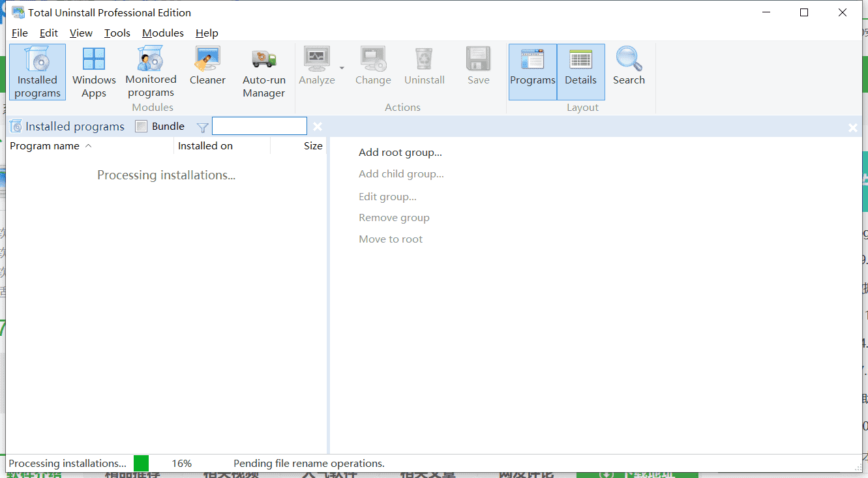This screenshot has width=868, height=478.
Task: Clear the filter with the X button
Action: [x=318, y=127]
